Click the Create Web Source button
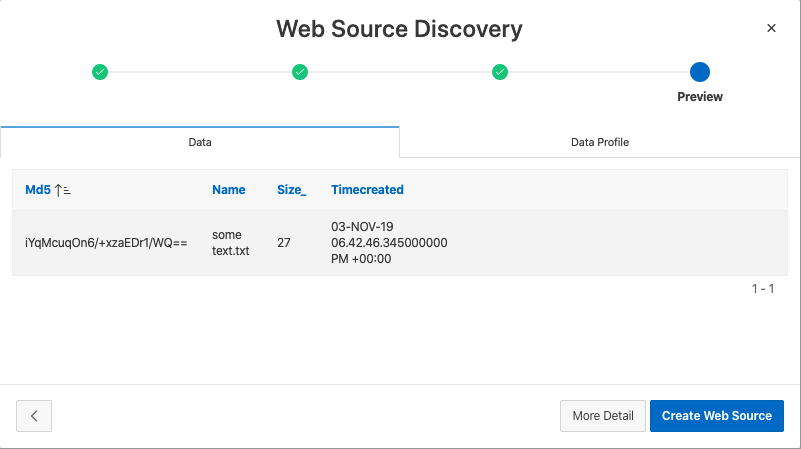This screenshot has width=801, height=449. [x=717, y=416]
